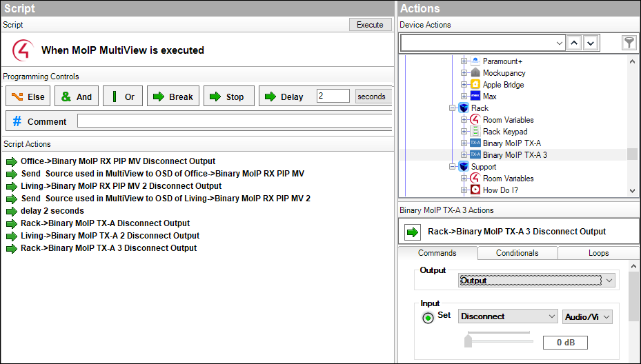
Task: Click the filter funnel icon in Device Actions
Action: [x=629, y=43]
